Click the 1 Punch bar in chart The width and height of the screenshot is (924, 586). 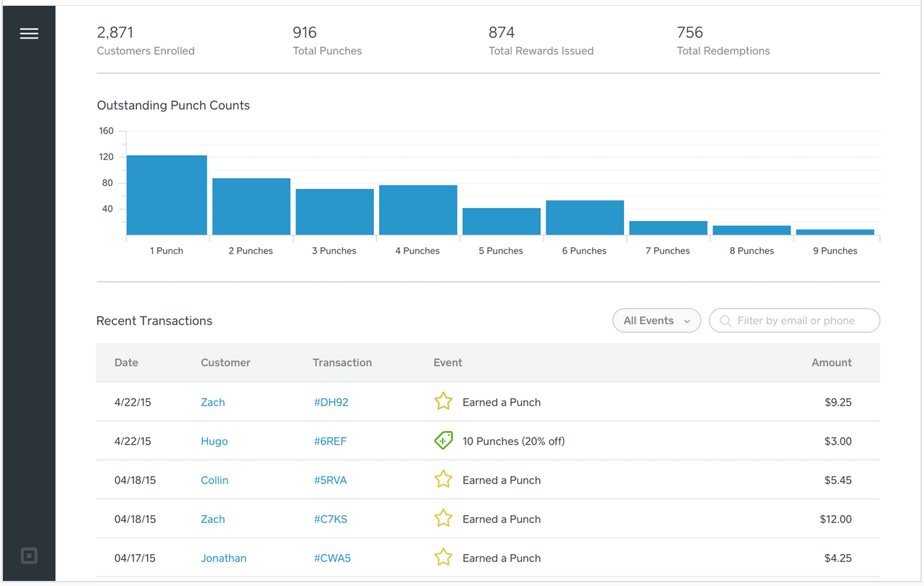[x=167, y=196]
